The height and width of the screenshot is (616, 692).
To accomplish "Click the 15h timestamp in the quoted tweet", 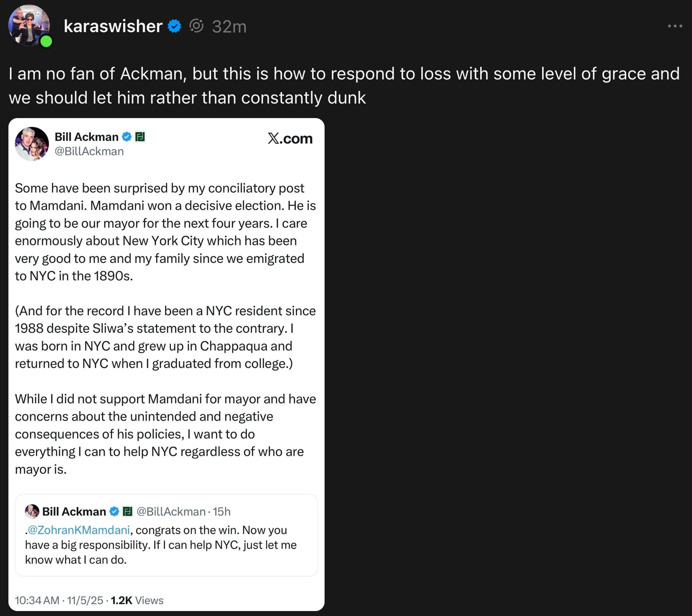I will click(222, 511).
